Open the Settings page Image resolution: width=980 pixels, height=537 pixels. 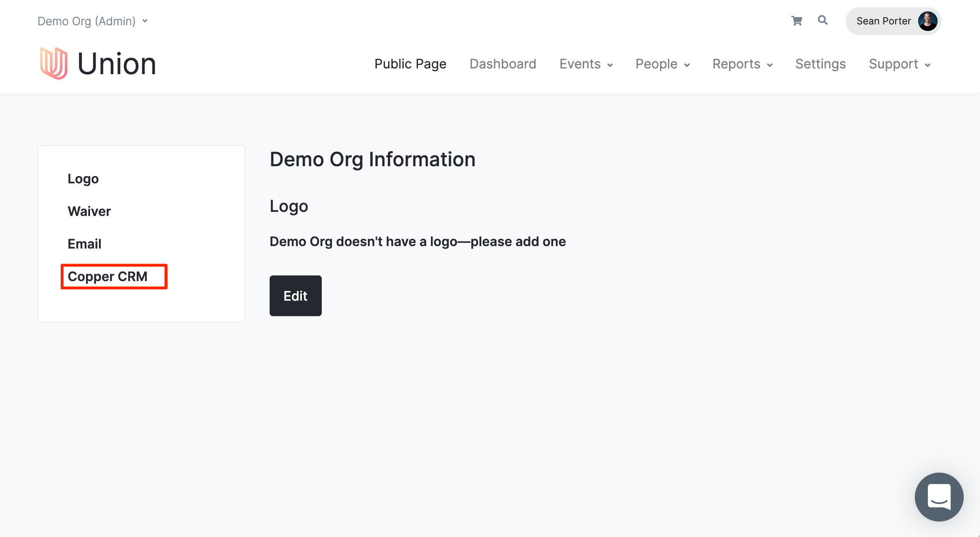[820, 64]
